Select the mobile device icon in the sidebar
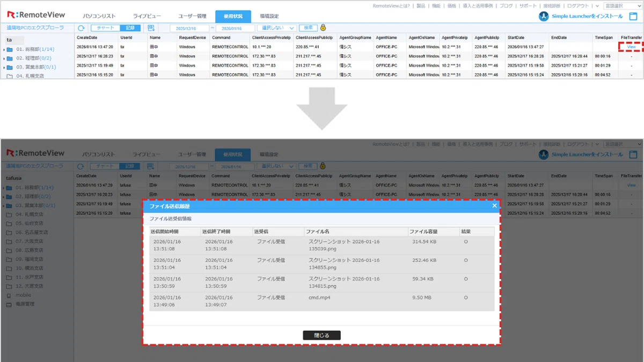644x362 pixels. [9, 295]
